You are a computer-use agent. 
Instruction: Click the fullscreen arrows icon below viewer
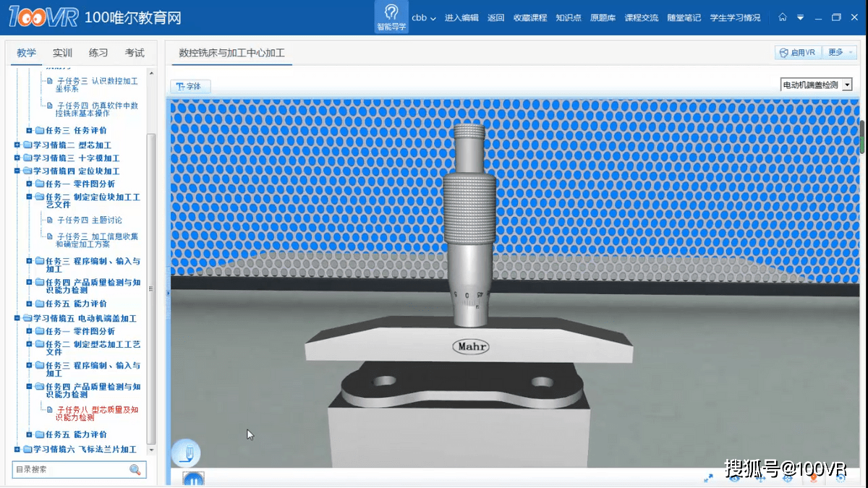tap(709, 478)
